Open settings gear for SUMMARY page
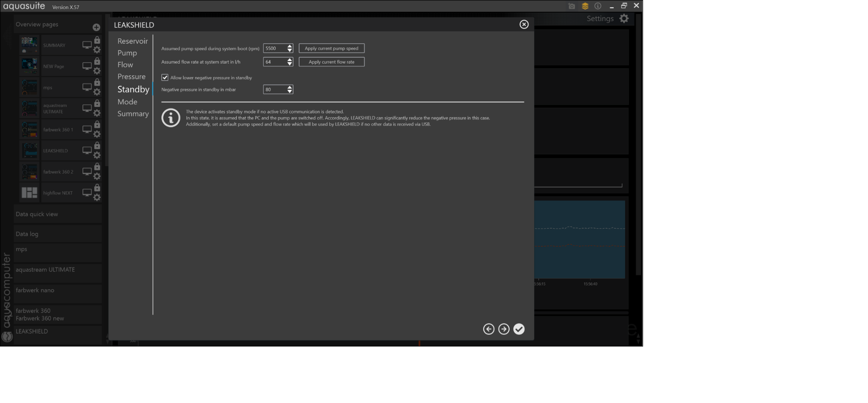This screenshot has height=403, width=868. click(97, 50)
